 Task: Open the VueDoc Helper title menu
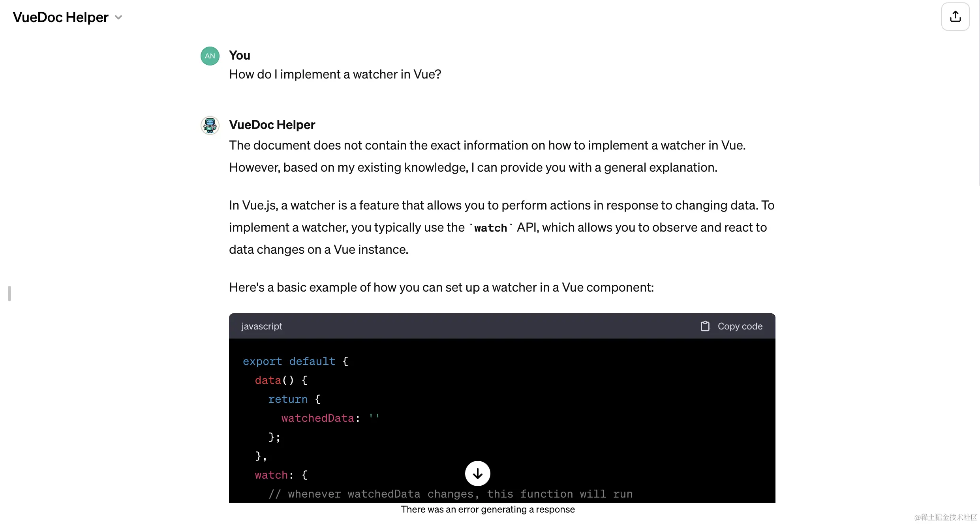click(x=60, y=17)
